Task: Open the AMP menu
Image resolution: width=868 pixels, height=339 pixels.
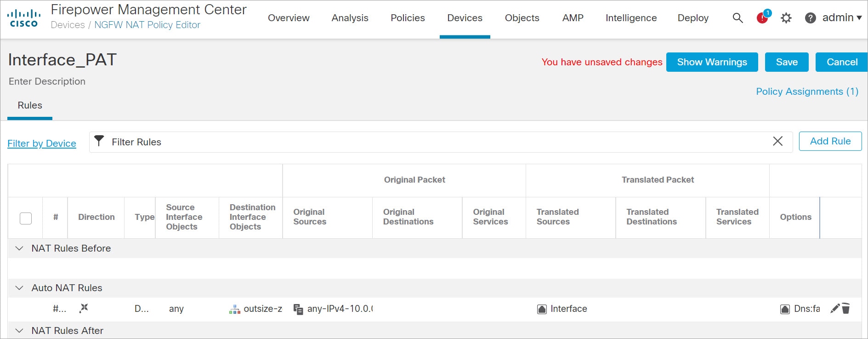Action: click(x=573, y=18)
